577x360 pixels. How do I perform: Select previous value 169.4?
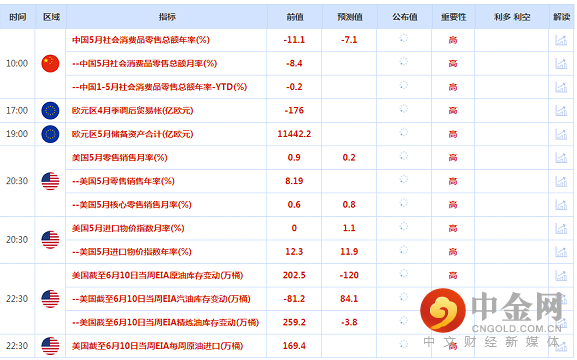point(294,346)
